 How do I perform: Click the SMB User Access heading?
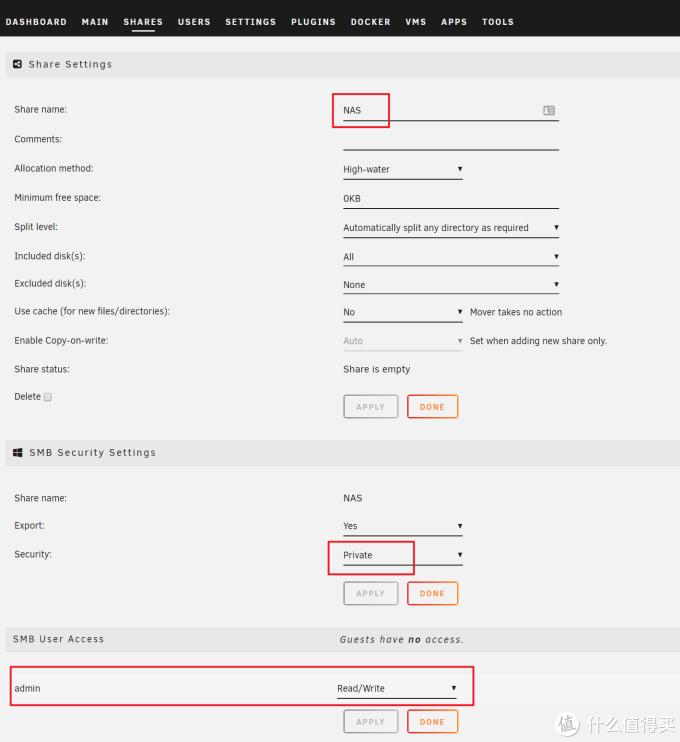point(58,639)
